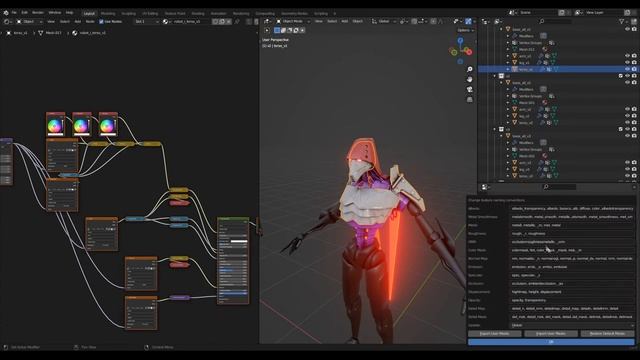Image resolution: width=640 pixels, height=360 pixels.
Task: Collapse the v3 collection tree arrow
Action: pyautogui.click(x=495, y=129)
